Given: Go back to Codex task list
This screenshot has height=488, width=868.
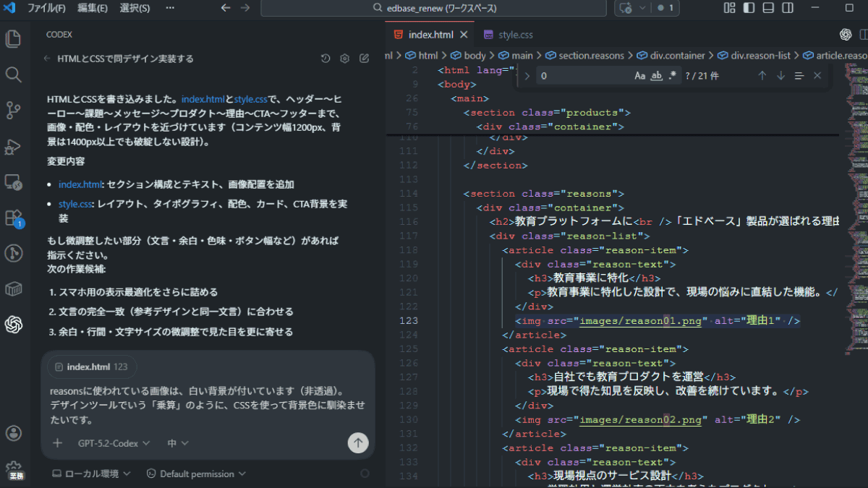Looking at the screenshot, I should pyautogui.click(x=47, y=59).
